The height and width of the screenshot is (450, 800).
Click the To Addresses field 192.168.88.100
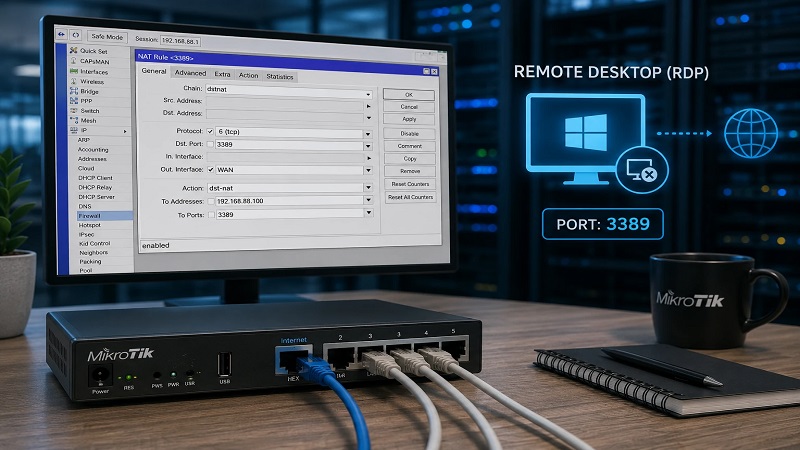click(289, 201)
